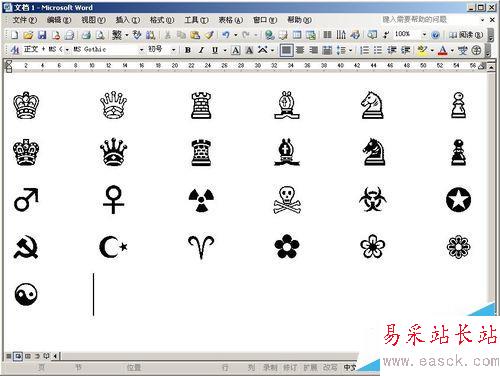Click the horizontal scrollbar track
This screenshot has width=500, height=376.
point(210,356)
